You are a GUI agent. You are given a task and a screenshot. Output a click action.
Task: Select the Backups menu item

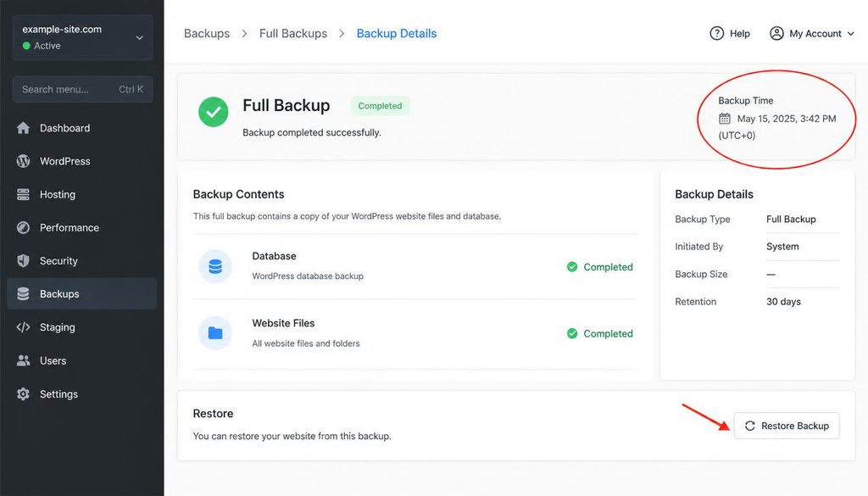point(82,293)
